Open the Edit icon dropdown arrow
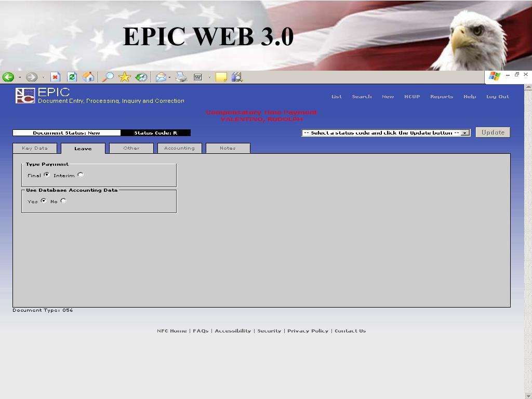Screen dimensions: 532x399 [x=210, y=78]
